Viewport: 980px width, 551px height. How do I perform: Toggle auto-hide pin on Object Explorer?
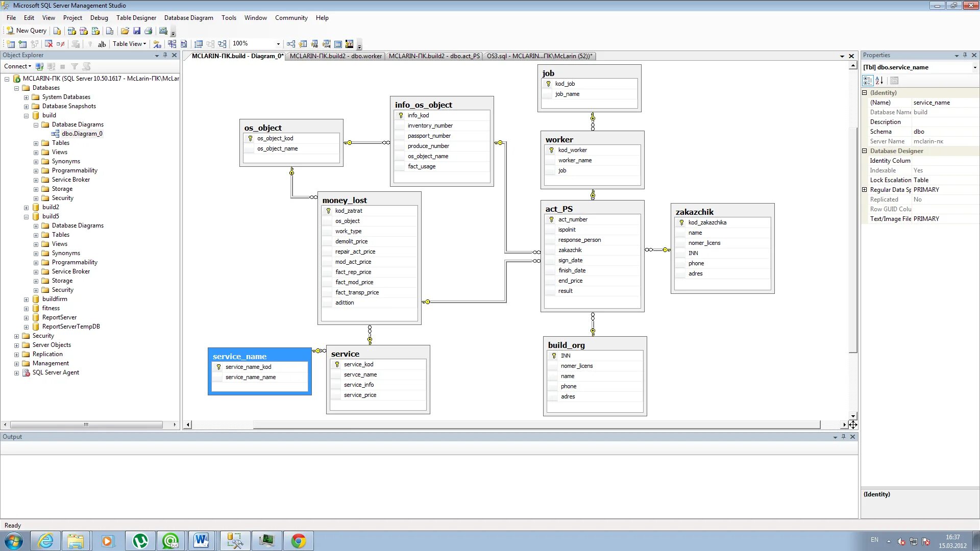(x=165, y=55)
